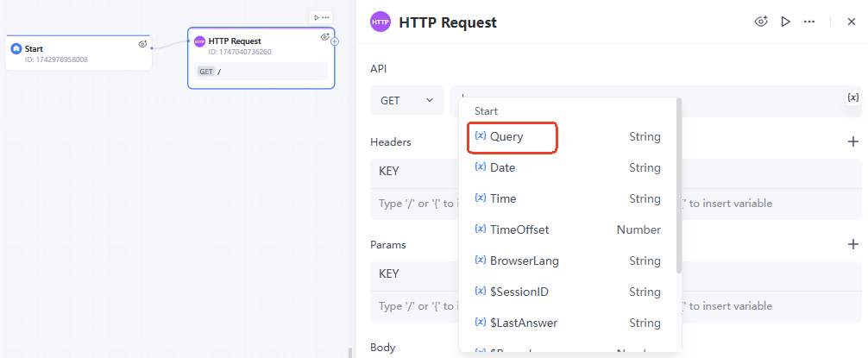Click the Params key input field

point(415,306)
